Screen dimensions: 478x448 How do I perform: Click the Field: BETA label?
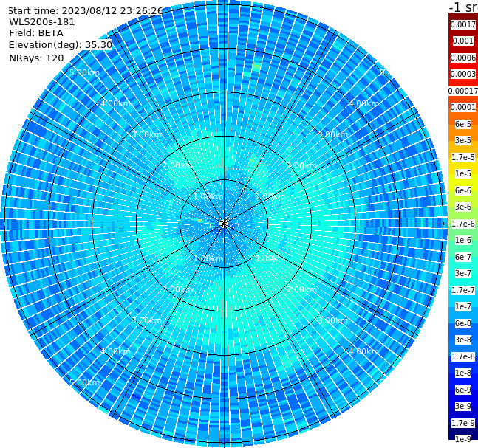36,33
